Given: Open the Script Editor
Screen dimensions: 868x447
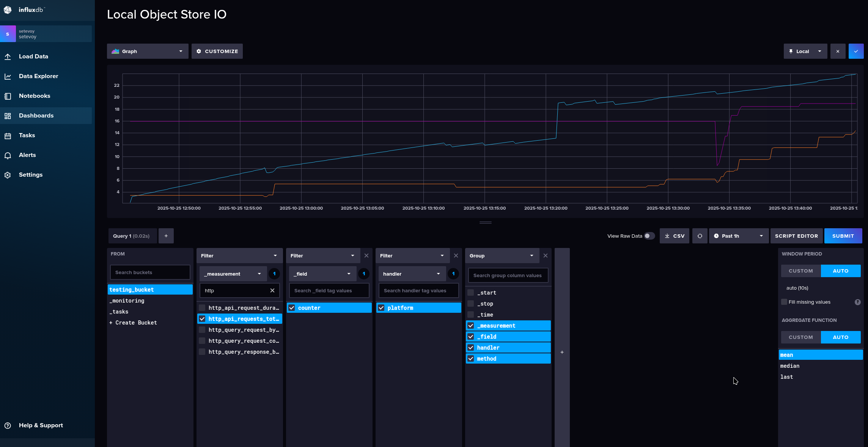Looking at the screenshot, I should (x=796, y=236).
